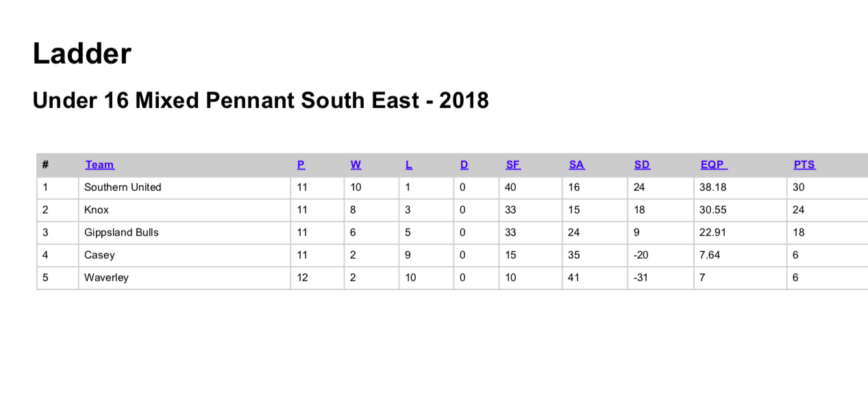This screenshot has width=868, height=412.
Task: Click the SD column header link
Action: coord(642,165)
